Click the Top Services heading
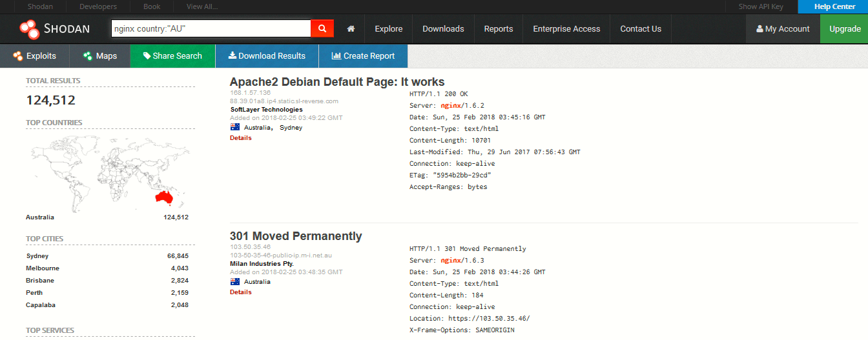The width and height of the screenshot is (868, 340). click(x=50, y=330)
